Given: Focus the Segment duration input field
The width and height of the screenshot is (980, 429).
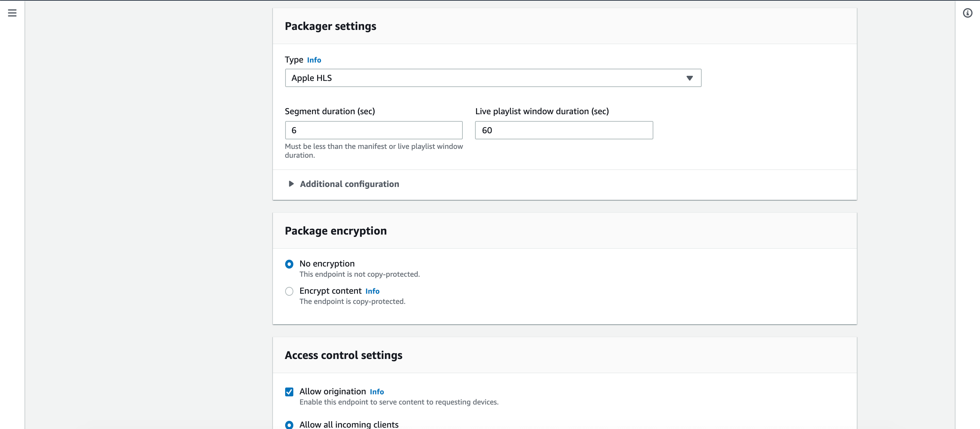Looking at the screenshot, I should pyautogui.click(x=374, y=130).
